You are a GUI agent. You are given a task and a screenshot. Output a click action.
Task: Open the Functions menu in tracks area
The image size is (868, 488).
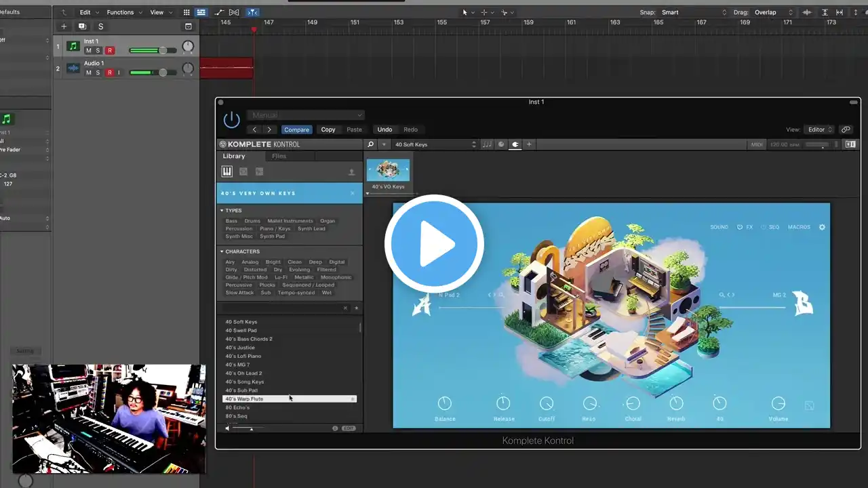click(124, 12)
